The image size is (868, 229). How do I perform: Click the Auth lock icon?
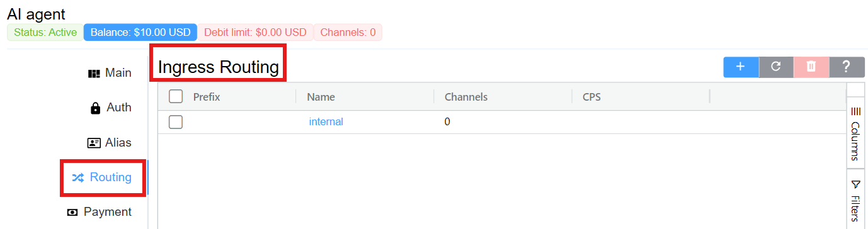pyautogui.click(x=96, y=108)
